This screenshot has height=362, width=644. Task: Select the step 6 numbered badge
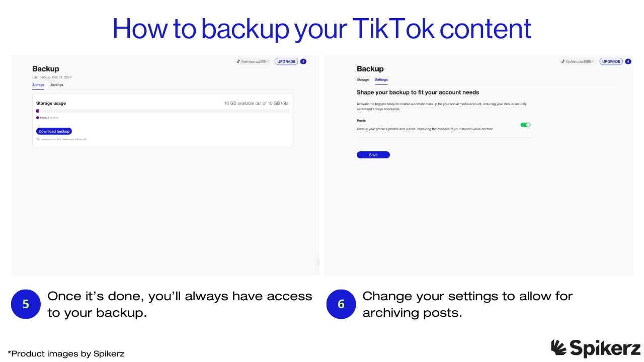coord(341,304)
